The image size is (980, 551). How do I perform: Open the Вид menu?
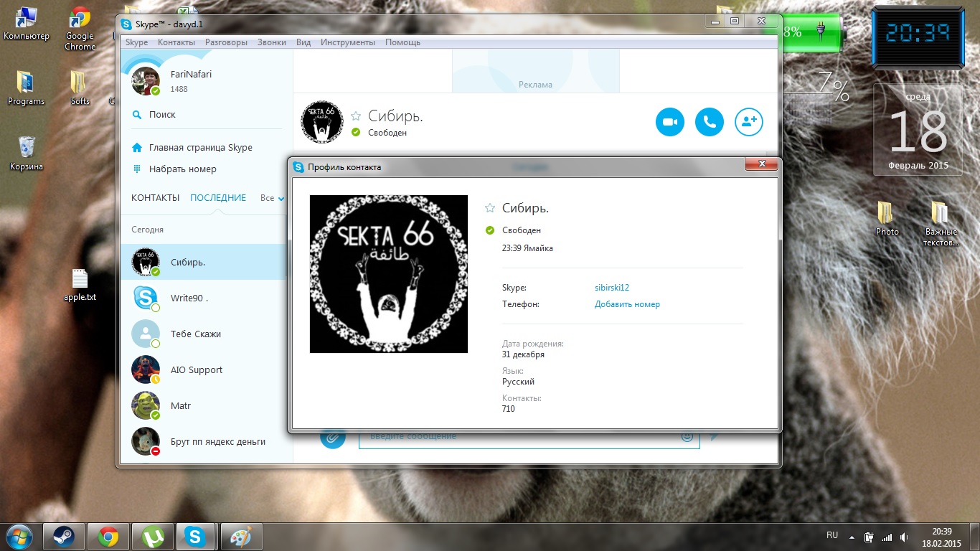click(303, 42)
